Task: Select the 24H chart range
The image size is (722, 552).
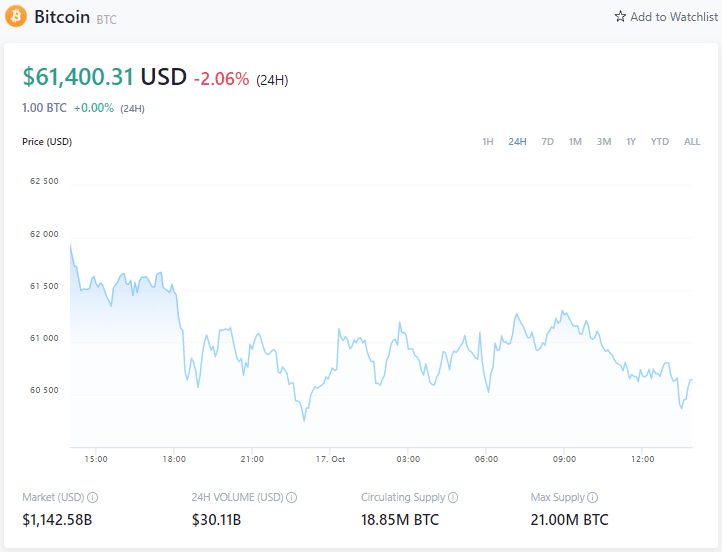Action: 517,142
